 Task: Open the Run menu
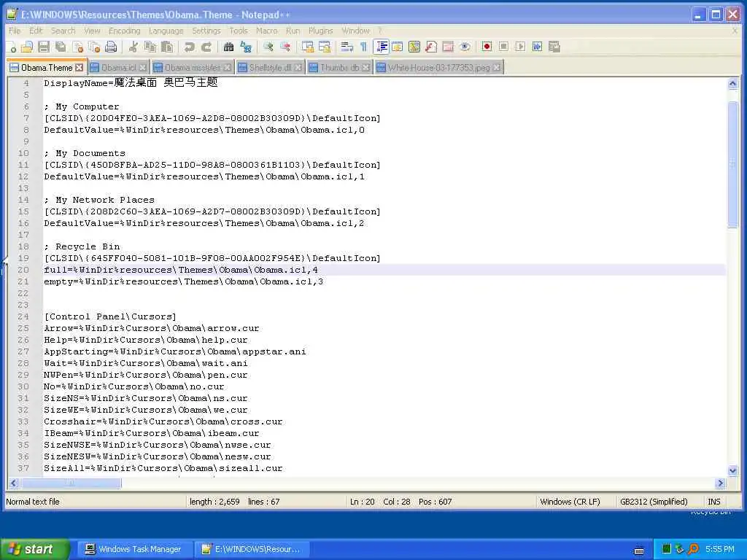pos(293,31)
